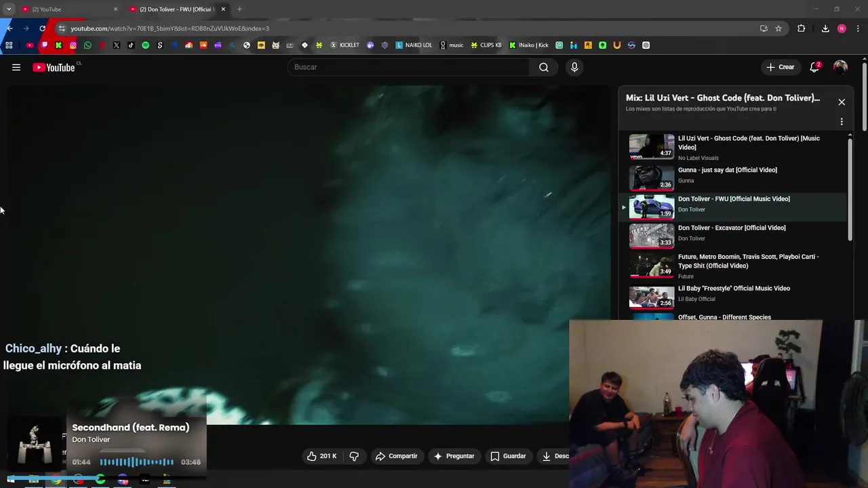
Task: Click the Buscar search field
Action: (x=409, y=67)
